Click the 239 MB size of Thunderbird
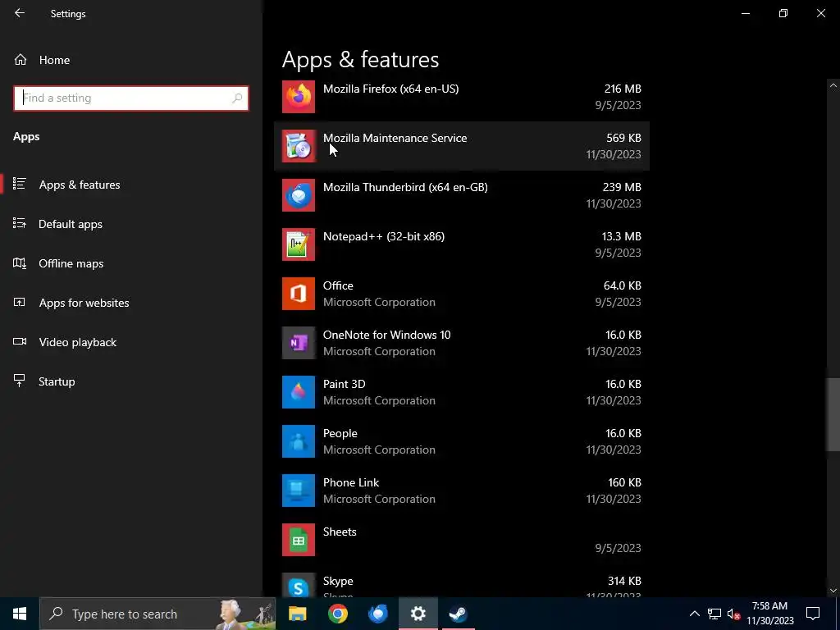Image resolution: width=840 pixels, height=630 pixels. (622, 188)
